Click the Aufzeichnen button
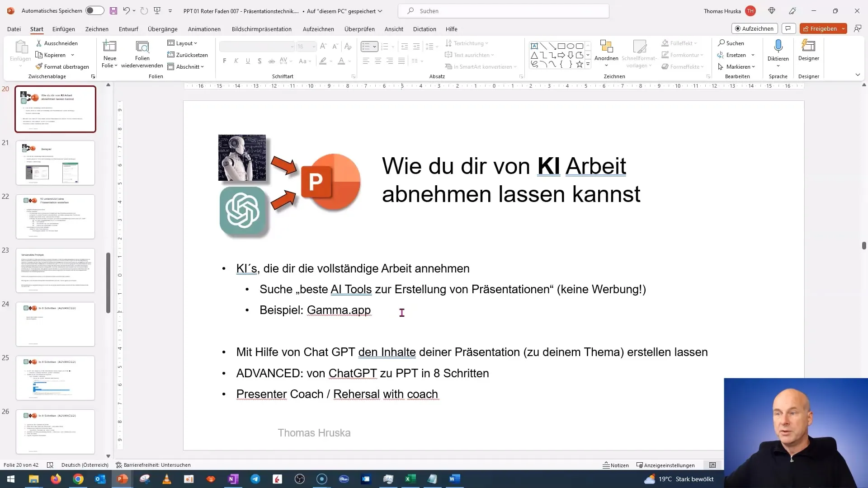 755,28
